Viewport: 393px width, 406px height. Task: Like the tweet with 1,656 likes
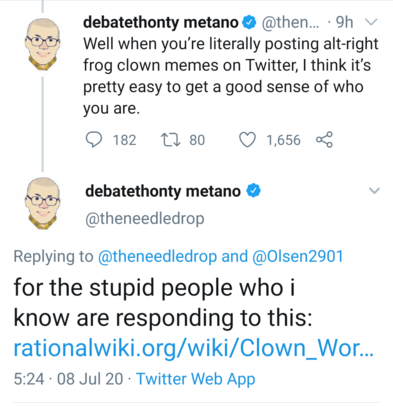[x=248, y=140]
